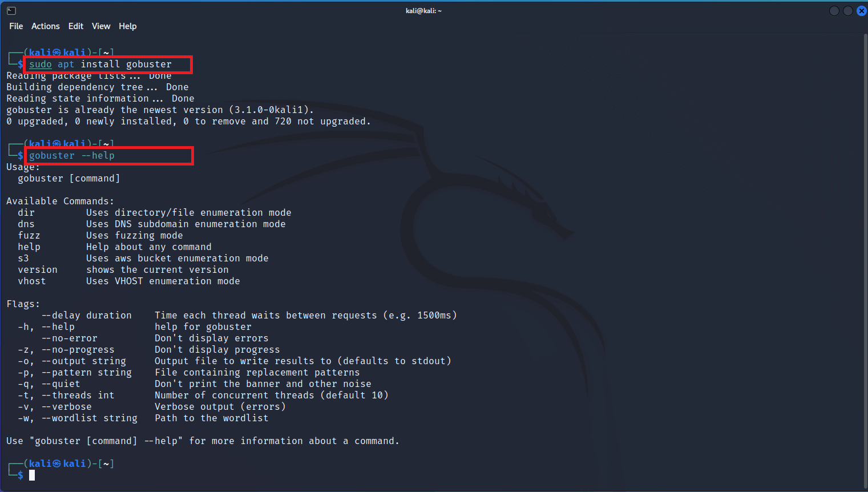Click "Uses directory/file enumeration mode" description
This screenshot has height=492, width=868.
(189, 213)
